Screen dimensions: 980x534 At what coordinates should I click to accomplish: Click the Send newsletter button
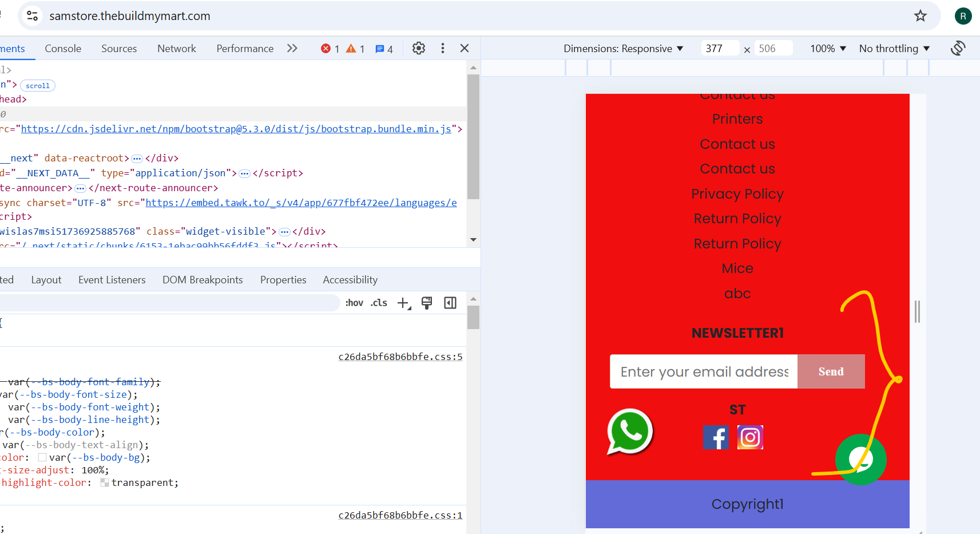pyautogui.click(x=831, y=371)
